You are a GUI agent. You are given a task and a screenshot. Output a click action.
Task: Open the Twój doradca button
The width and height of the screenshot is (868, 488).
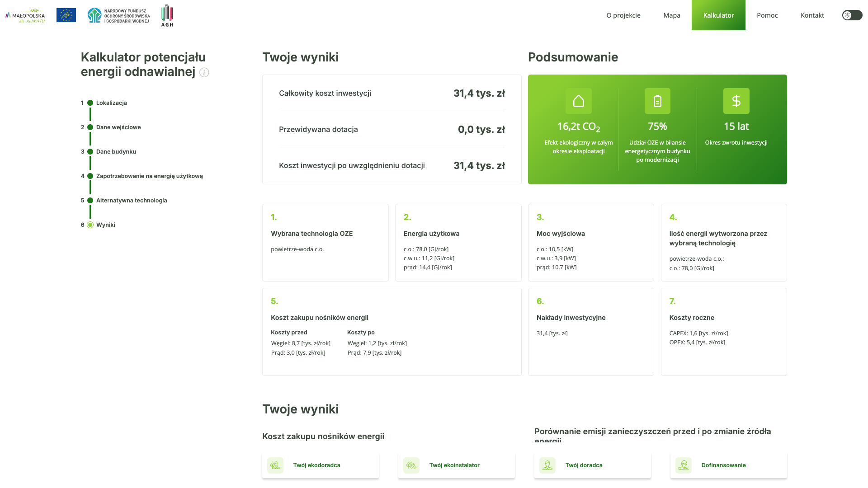[593, 465]
